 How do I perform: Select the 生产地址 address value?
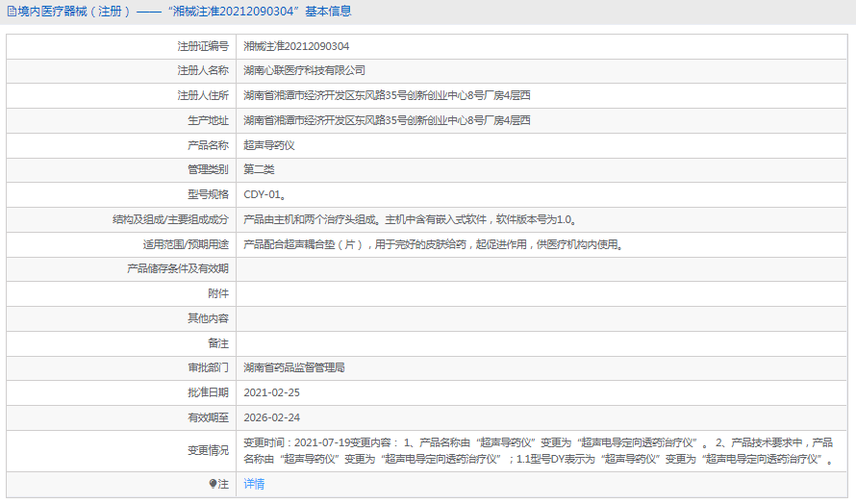click(387, 120)
